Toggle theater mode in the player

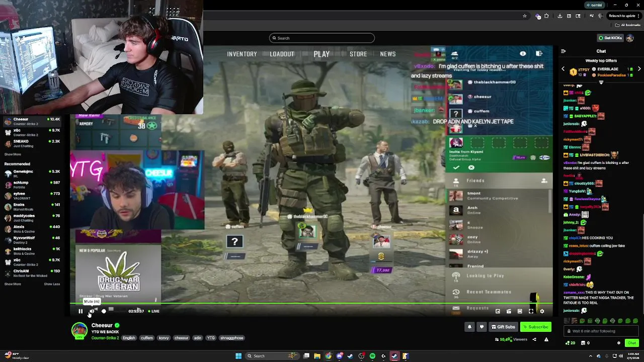[520, 311]
